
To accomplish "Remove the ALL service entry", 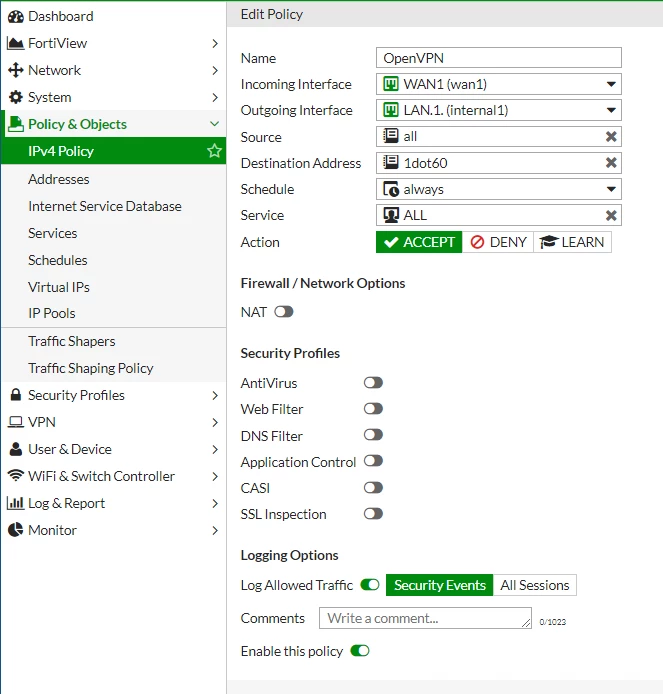I will pyautogui.click(x=611, y=216).
